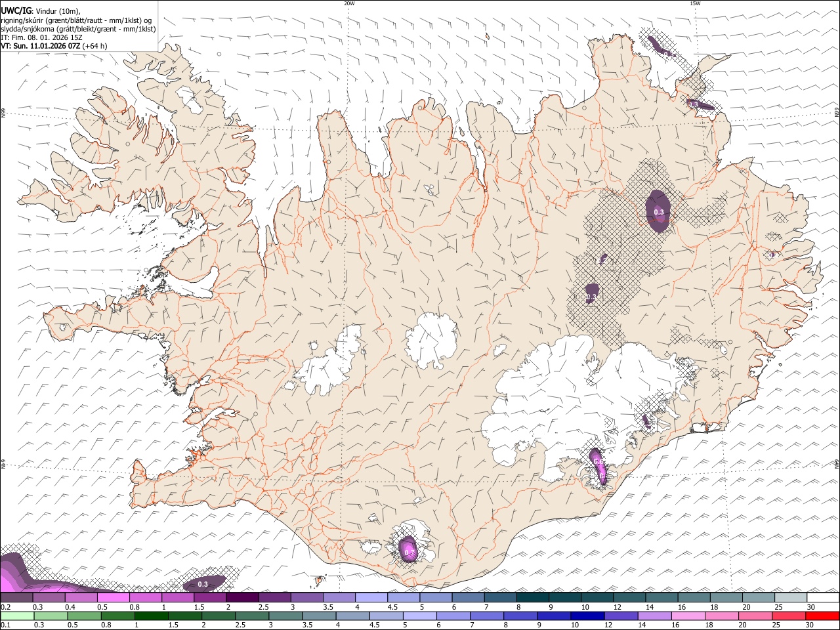The width and height of the screenshot is (840, 630).
Task: Click the purple 1.5 swatch in snow legend
Action: pos(210,598)
